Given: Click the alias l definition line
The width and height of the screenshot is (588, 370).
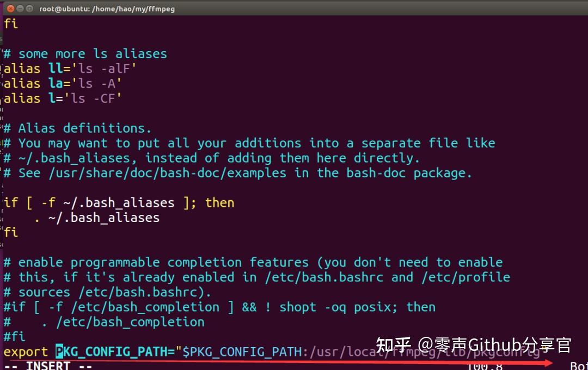Looking at the screenshot, I should click(60, 98).
